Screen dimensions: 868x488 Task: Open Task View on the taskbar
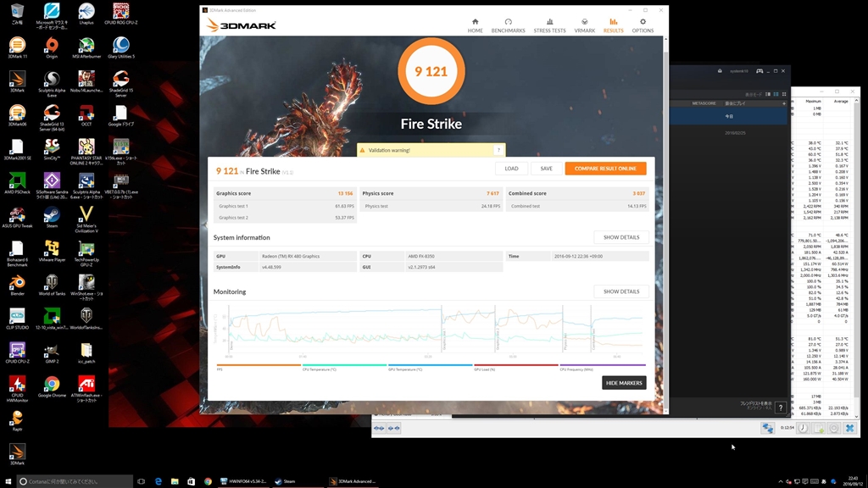[x=142, y=481]
